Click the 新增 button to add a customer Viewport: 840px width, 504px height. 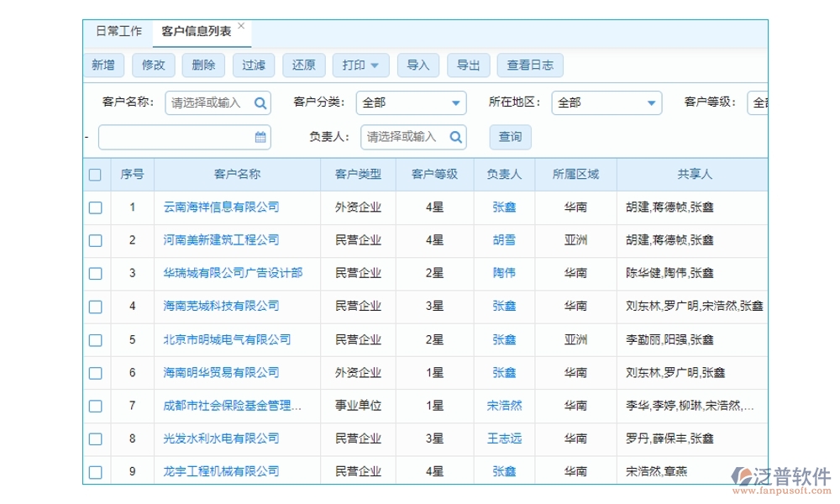point(102,65)
